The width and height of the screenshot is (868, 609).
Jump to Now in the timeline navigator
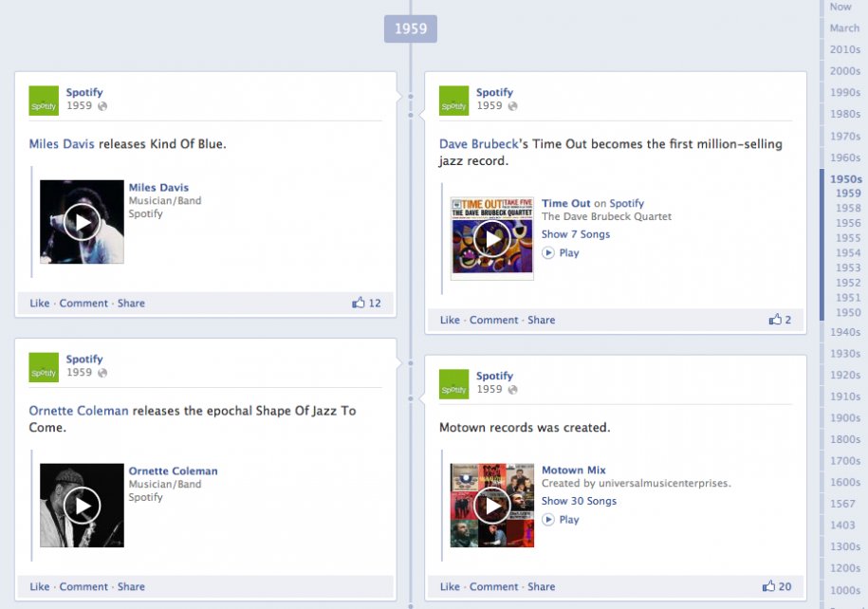click(x=840, y=7)
